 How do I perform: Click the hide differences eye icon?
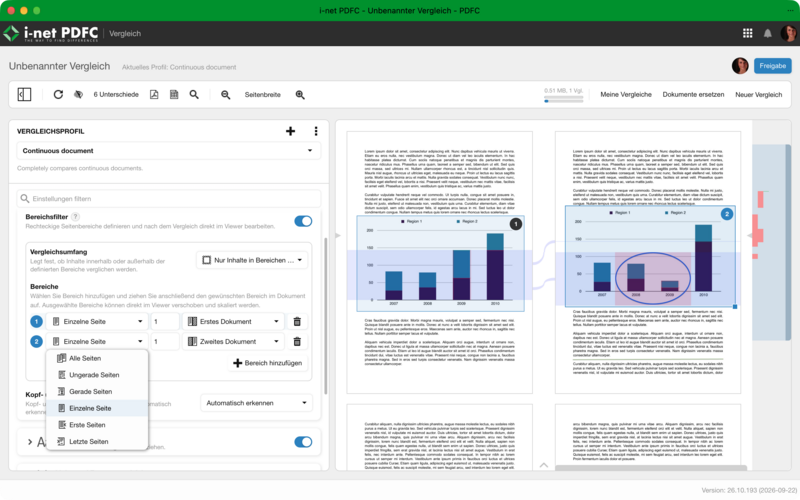78,94
